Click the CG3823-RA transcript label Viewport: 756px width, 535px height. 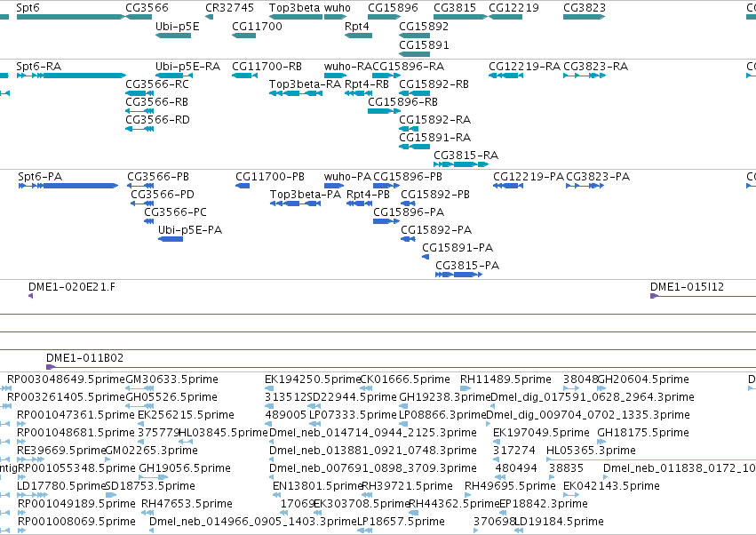pyautogui.click(x=595, y=66)
